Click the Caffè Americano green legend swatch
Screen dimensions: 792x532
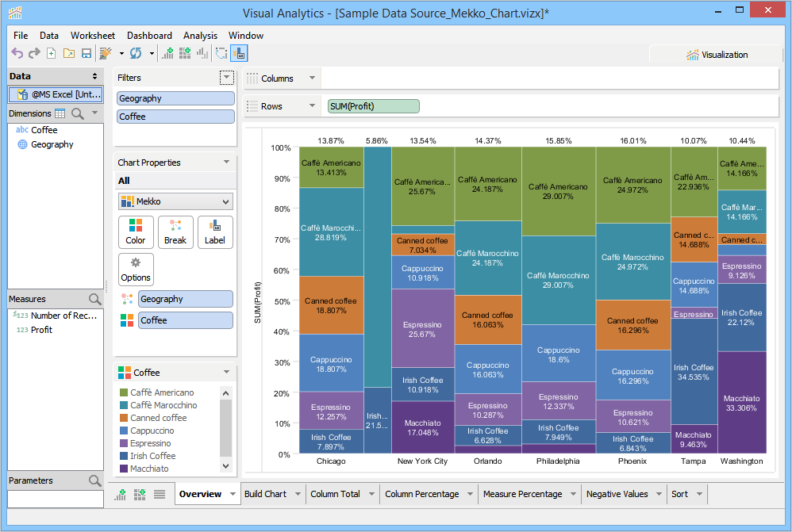pyautogui.click(x=123, y=392)
